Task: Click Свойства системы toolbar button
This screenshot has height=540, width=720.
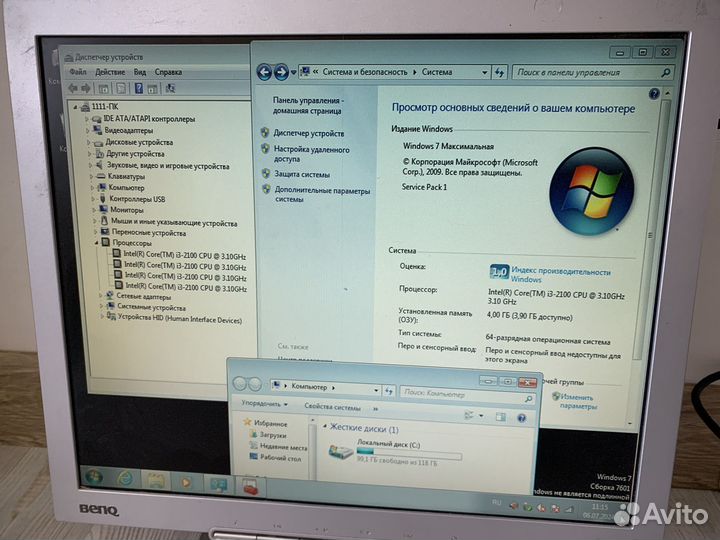Action: [x=332, y=407]
